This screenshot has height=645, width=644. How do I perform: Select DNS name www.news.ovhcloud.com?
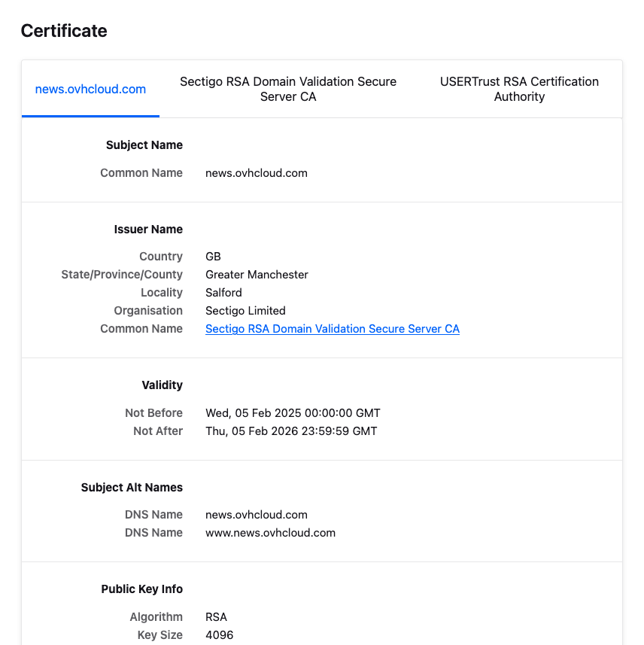pyautogui.click(x=270, y=533)
